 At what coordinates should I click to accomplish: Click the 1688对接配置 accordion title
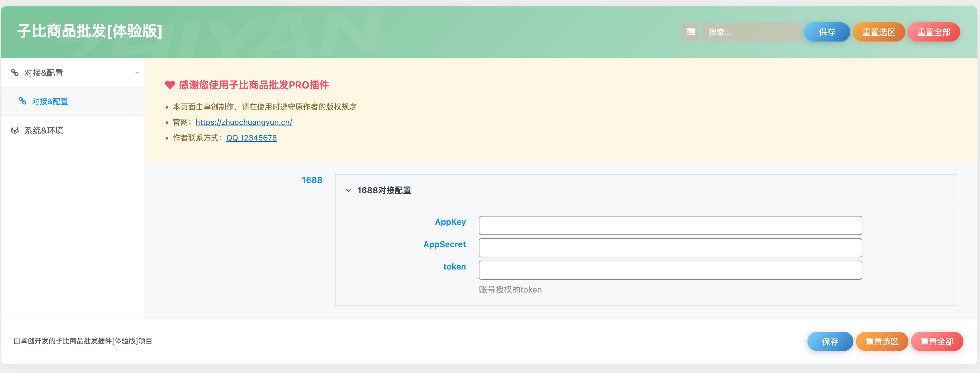[384, 190]
